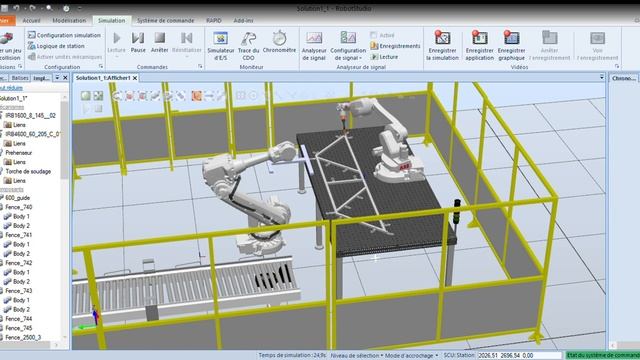
Task: Click Save icon in quick access toolbar
Action: 4,8
